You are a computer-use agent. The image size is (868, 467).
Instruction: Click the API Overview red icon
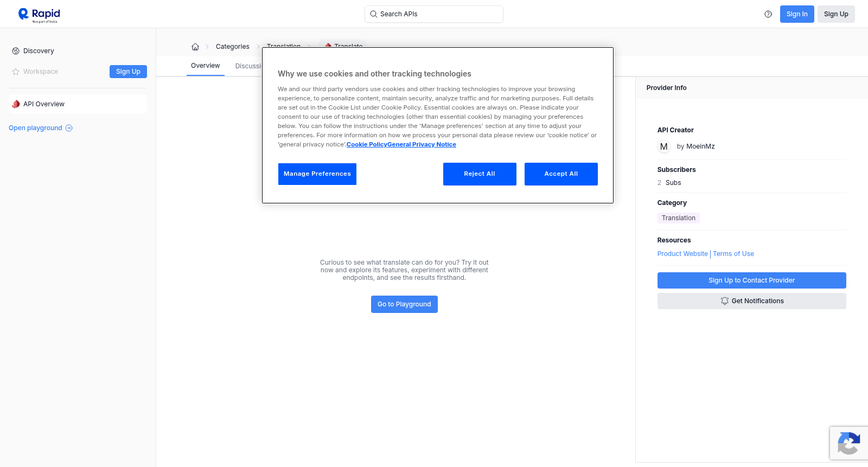click(16, 104)
